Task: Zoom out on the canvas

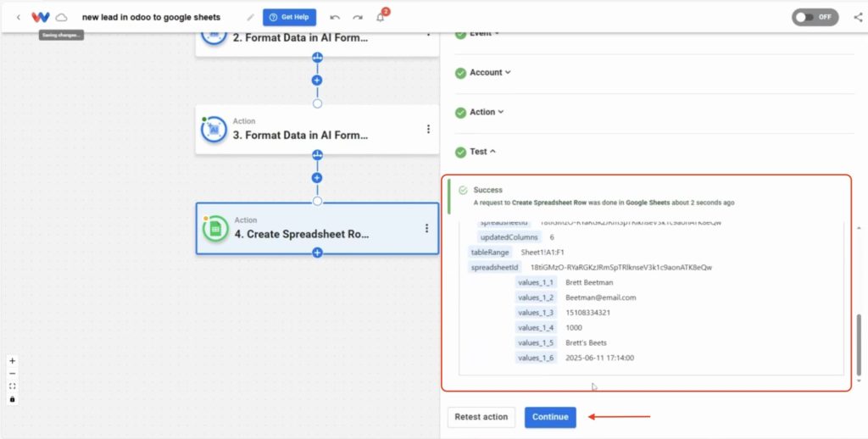Action: [x=13, y=373]
